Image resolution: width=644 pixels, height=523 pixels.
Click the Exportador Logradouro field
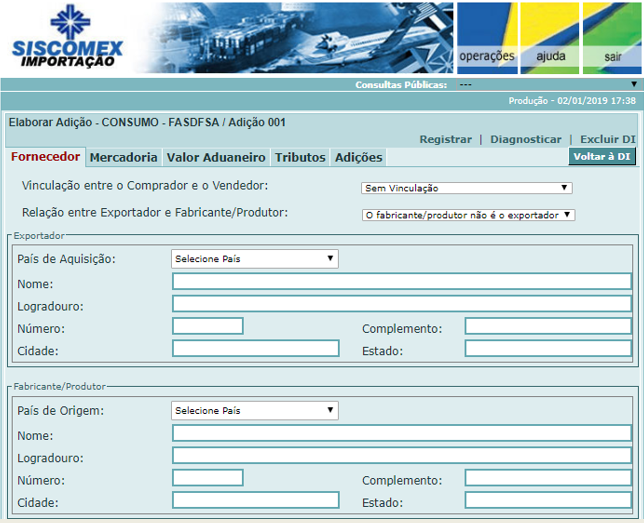tap(402, 304)
